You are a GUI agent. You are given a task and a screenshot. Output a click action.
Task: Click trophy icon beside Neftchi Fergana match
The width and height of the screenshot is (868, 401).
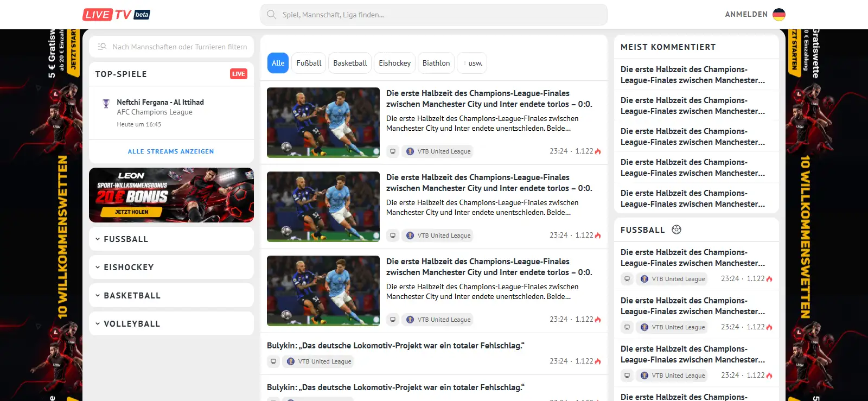coord(106,103)
